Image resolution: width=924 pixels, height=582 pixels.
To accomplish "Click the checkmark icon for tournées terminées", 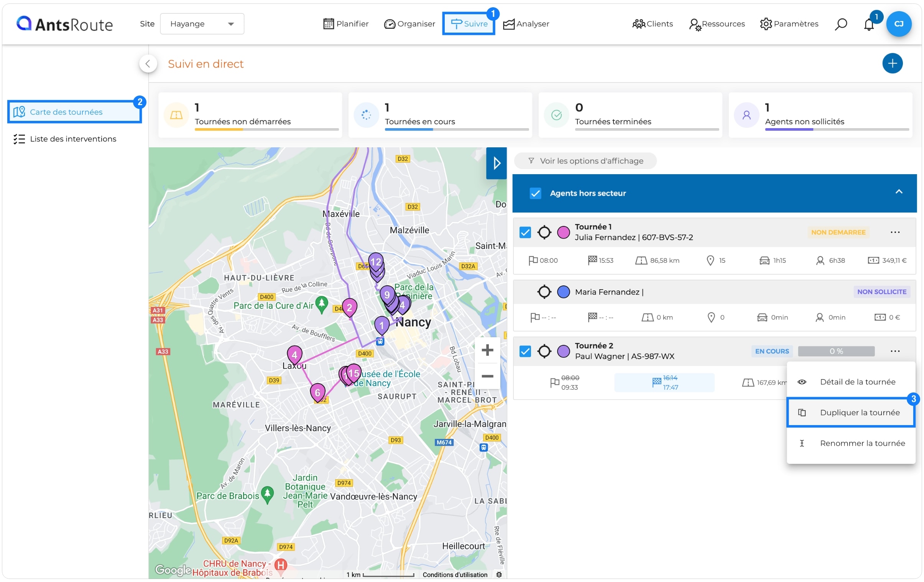I will 556,115.
